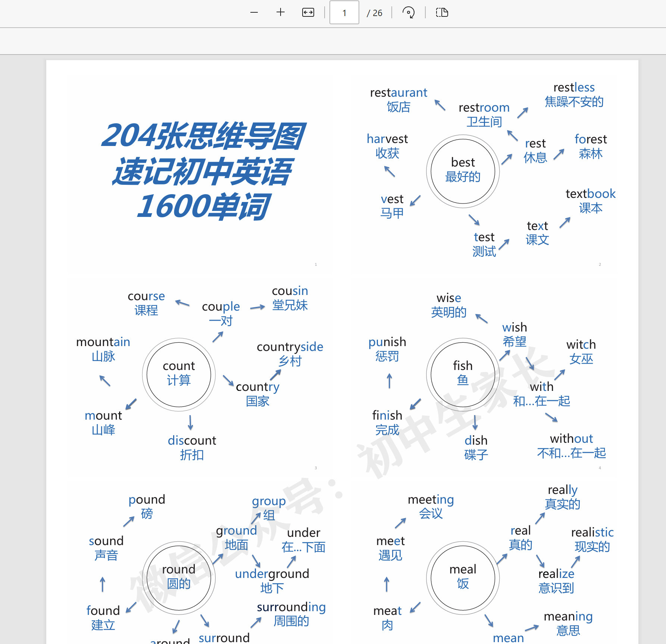Image resolution: width=666 pixels, height=644 pixels.
Task: Click the word 'without'
Action: click(571, 438)
